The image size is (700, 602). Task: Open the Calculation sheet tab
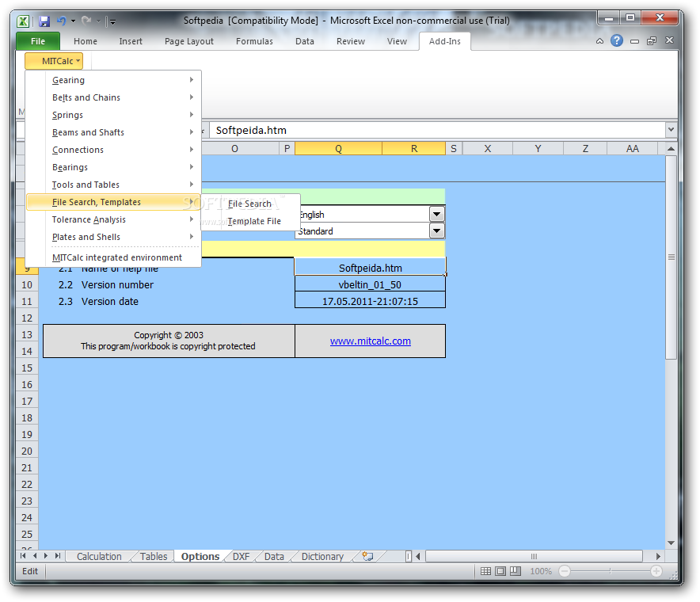(99, 556)
